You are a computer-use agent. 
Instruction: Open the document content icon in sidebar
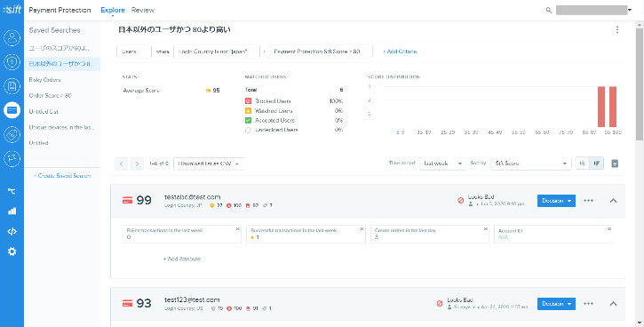pyautogui.click(x=12, y=86)
